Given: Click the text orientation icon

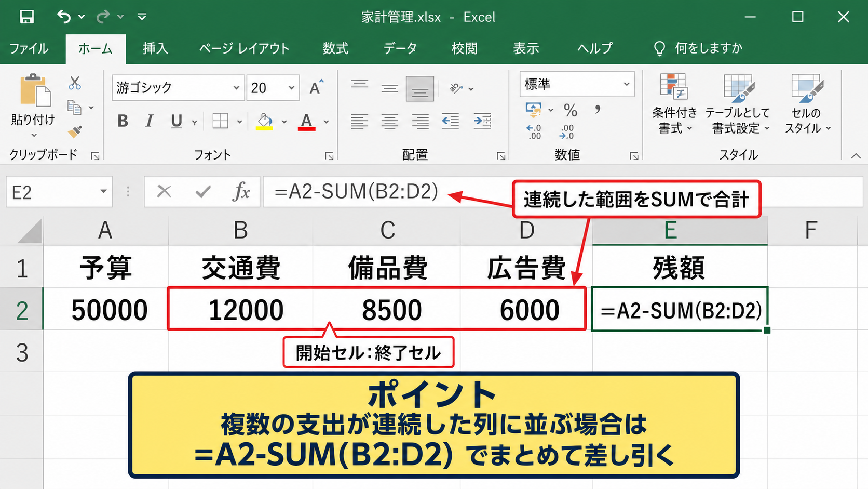Looking at the screenshot, I should pyautogui.click(x=456, y=88).
